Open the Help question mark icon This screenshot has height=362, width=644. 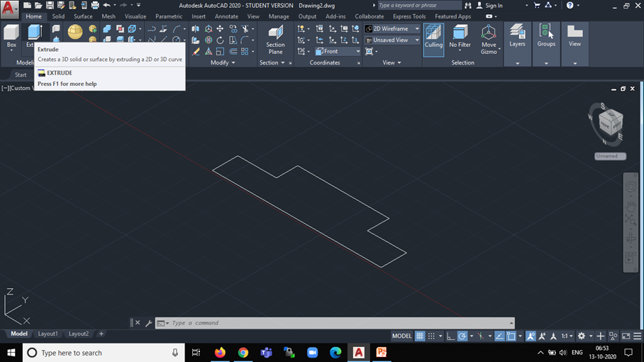570,6
